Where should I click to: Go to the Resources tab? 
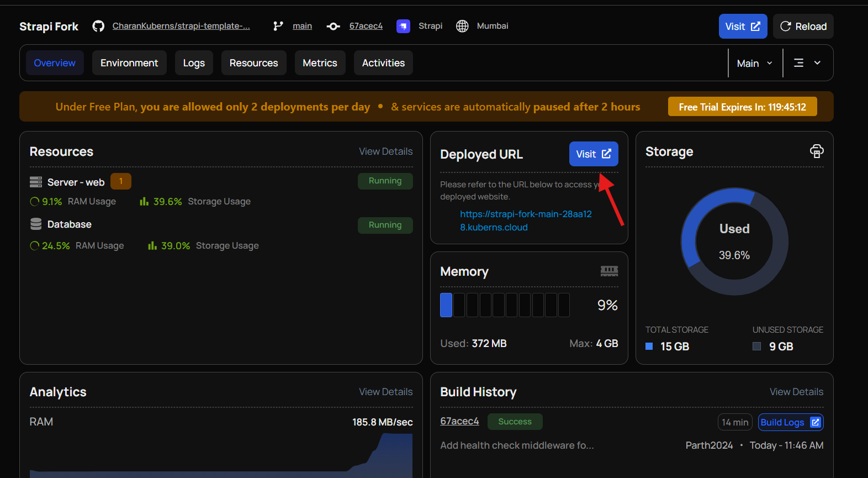[x=254, y=63]
